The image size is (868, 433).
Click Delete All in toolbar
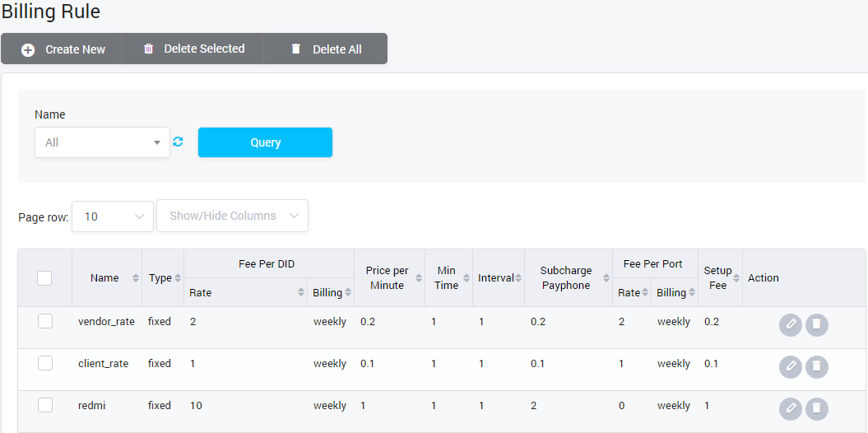pos(326,49)
